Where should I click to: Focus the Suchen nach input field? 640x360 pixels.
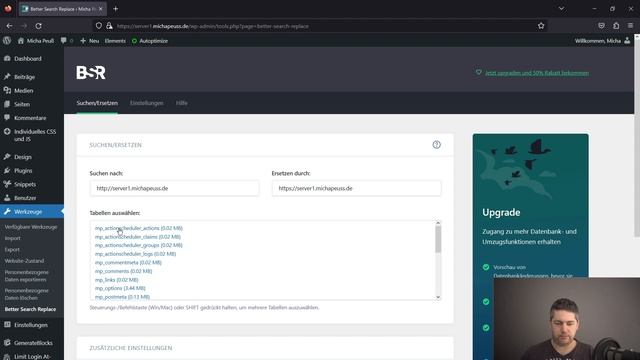pos(174,189)
